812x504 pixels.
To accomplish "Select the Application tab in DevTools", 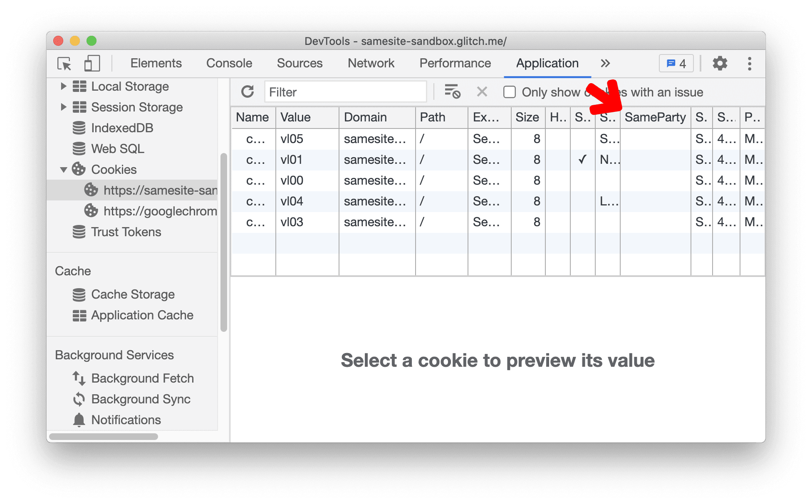I will pos(545,63).
